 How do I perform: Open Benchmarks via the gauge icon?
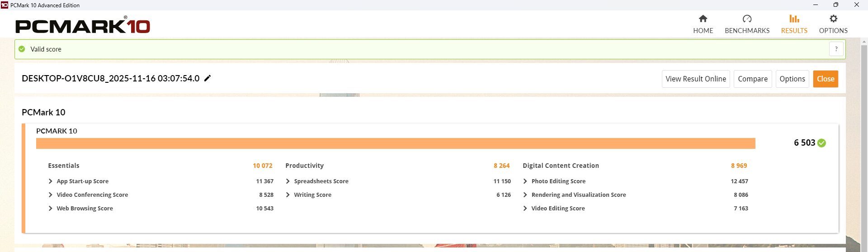tap(747, 19)
